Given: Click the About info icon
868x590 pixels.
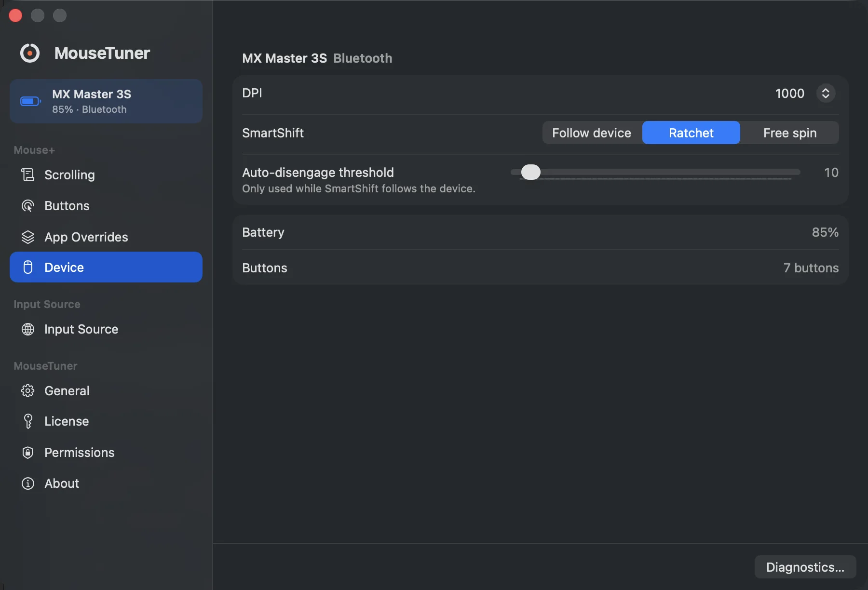Looking at the screenshot, I should coord(28,483).
